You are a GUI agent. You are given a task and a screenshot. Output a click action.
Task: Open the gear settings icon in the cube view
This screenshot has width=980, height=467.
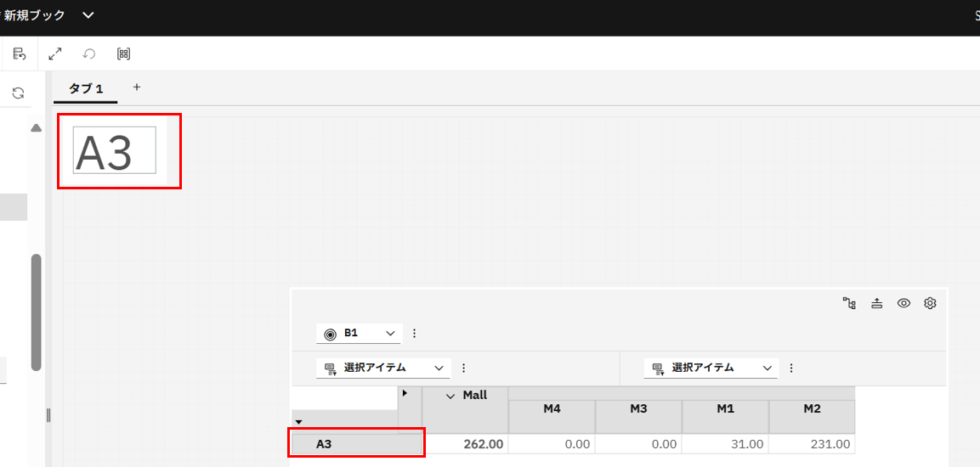pyautogui.click(x=930, y=303)
